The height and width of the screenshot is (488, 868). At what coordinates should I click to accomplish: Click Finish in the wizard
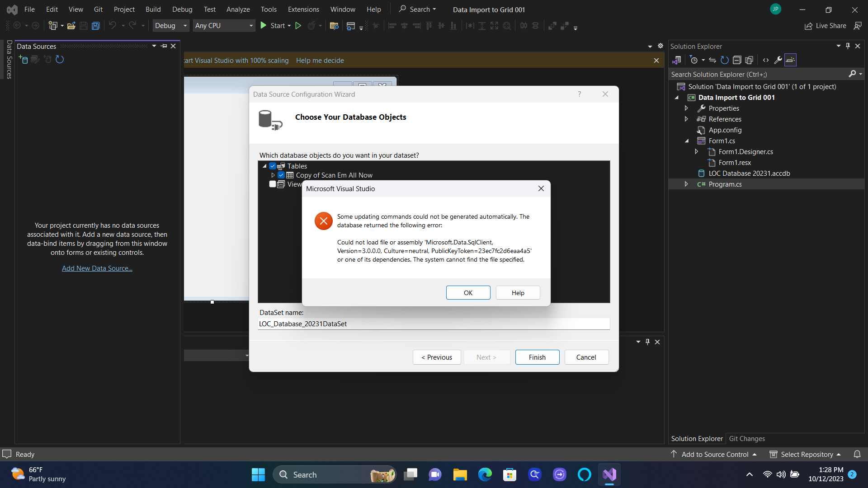[537, 357]
